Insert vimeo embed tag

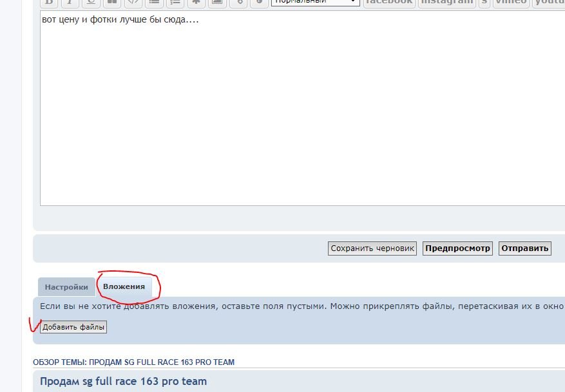pos(511,3)
